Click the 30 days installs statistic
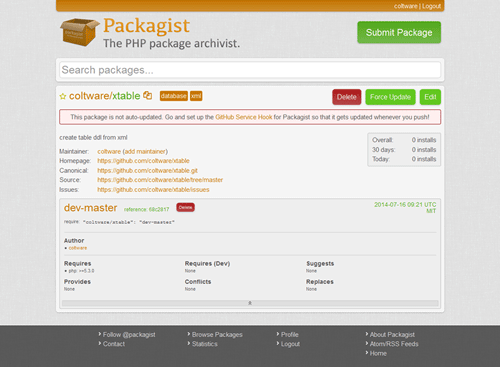500x367 pixels. coord(404,150)
